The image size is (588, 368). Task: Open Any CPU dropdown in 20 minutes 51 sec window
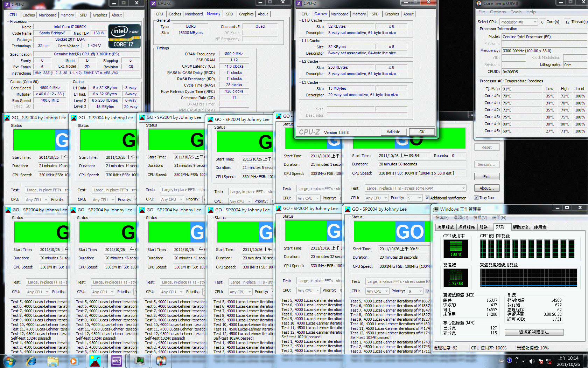pos(37,292)
